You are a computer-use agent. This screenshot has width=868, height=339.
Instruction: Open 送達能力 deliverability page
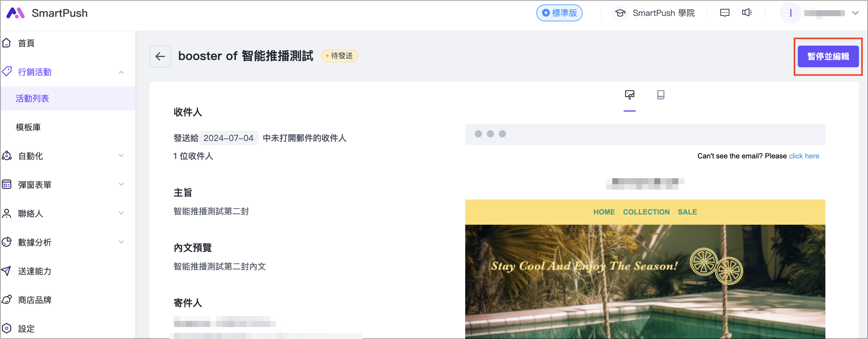(x=35, y=271)
